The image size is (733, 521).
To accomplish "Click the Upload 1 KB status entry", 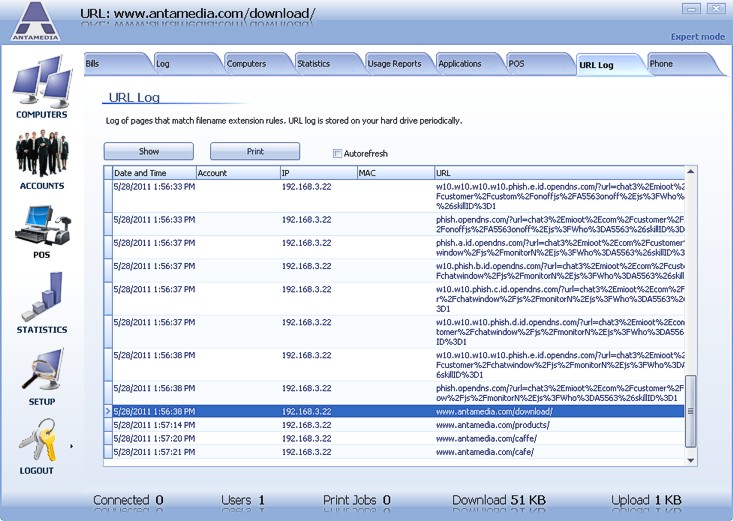I will (x=647, y=500).
